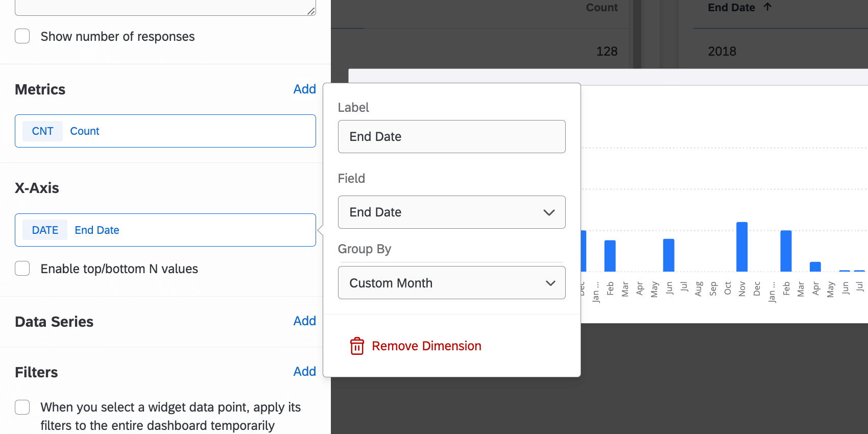868x434 pixels.
Task: Open the Field End Date dropdown
Action: pyautogui.click(x=451, y=212)
